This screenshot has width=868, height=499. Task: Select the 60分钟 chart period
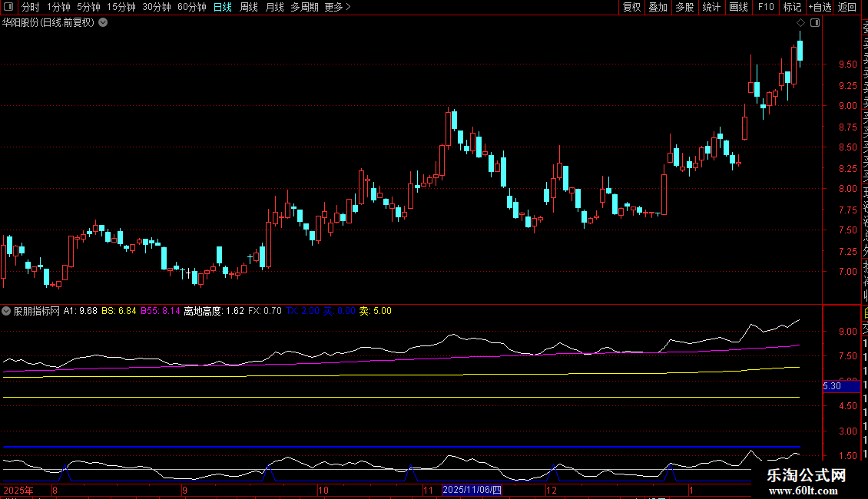tap(191, 7)
